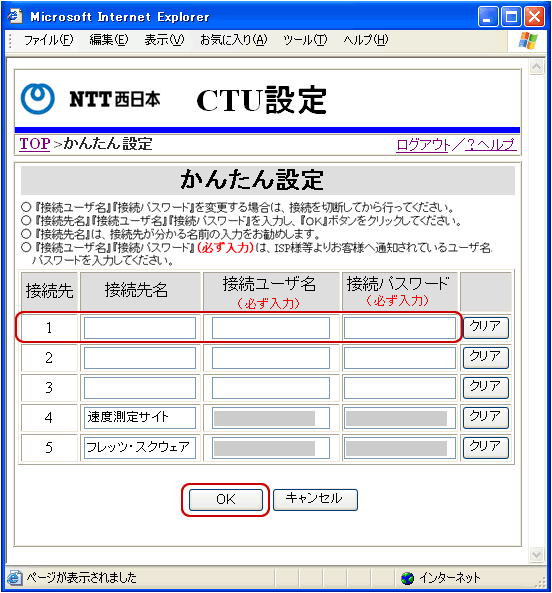Click the OK button
This screenshot has height=593, width=552.
pyautogui.click(x=226, y=500)
